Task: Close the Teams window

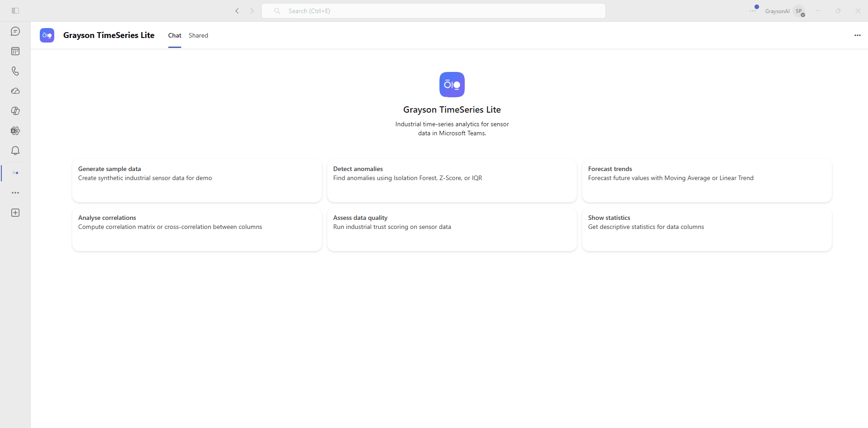Action: tap(858, 11)
